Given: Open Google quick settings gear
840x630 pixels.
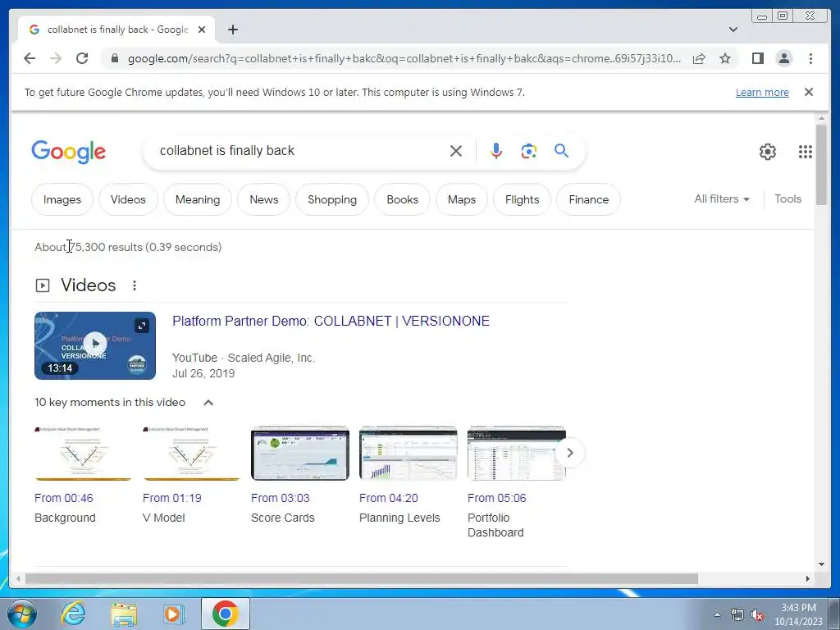Looking at the screenshot, I should 767,152.
